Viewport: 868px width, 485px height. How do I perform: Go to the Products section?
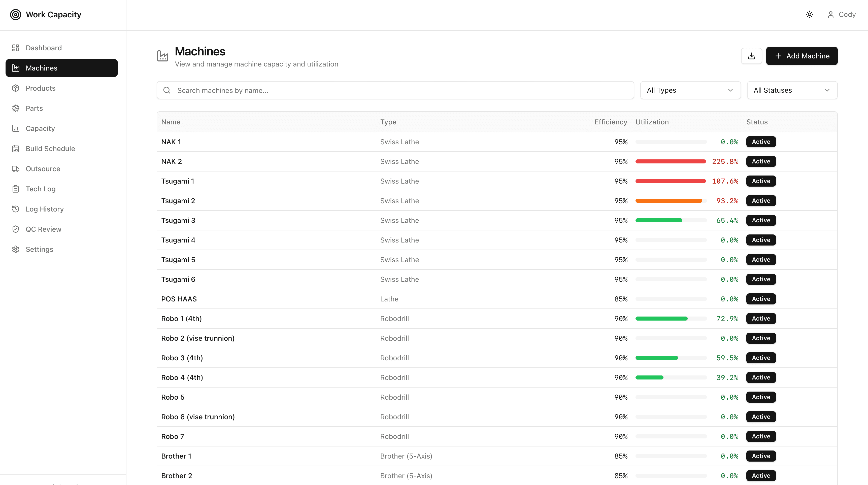pos(62,88)
